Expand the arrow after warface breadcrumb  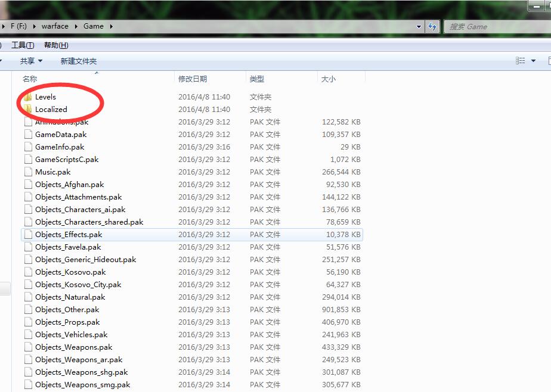[76, 26]
